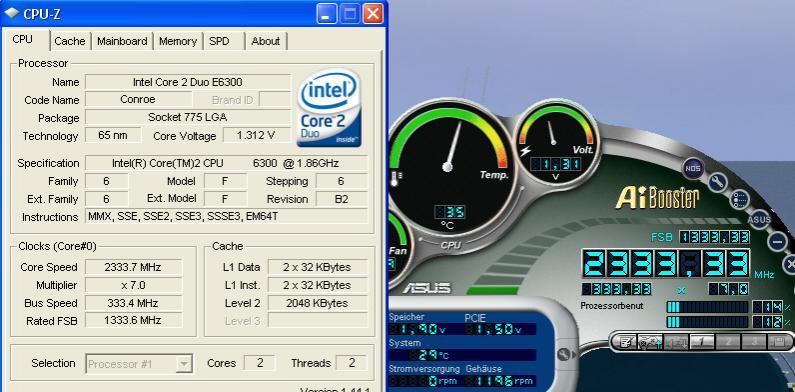Open the AiBooster edit profile notepad icon

click(x=626, y=342)
